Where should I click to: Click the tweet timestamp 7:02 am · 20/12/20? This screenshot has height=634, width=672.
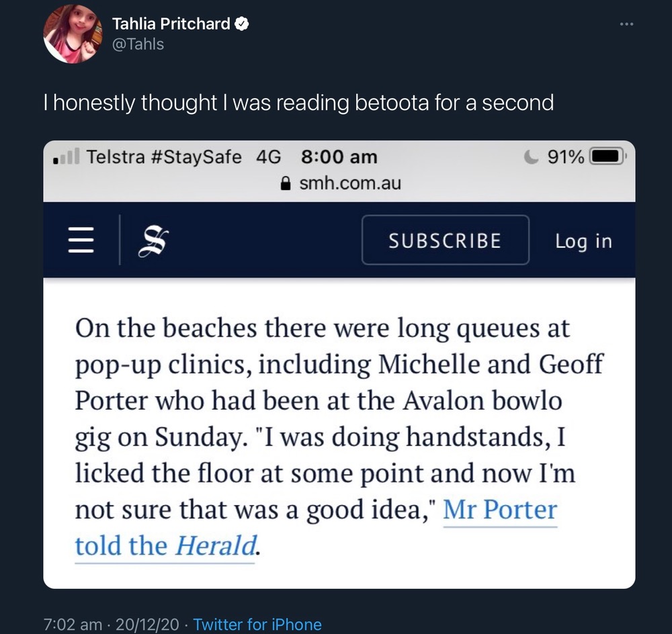[112, 625]
